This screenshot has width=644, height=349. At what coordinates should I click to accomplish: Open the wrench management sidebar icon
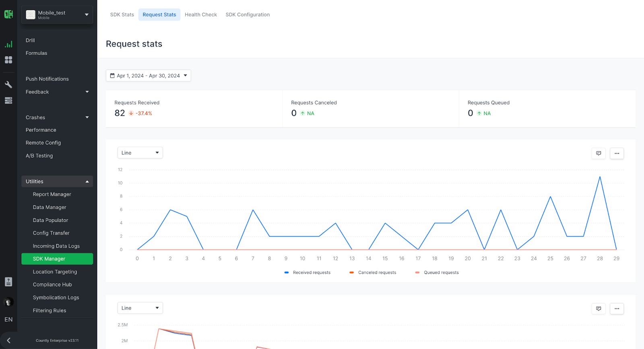[x=8, y=85]
